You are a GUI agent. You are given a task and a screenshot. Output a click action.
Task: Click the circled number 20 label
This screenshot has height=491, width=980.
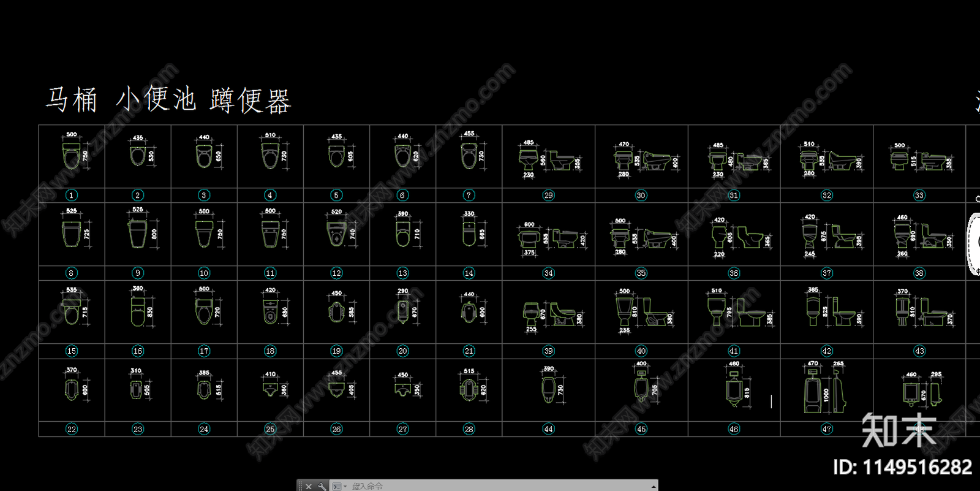point(402,351)
